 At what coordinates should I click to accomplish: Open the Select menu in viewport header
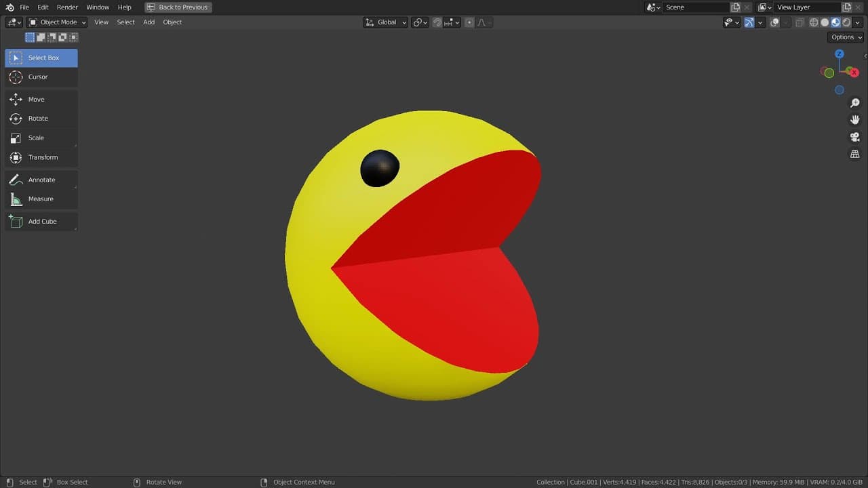tap(126, 22)
